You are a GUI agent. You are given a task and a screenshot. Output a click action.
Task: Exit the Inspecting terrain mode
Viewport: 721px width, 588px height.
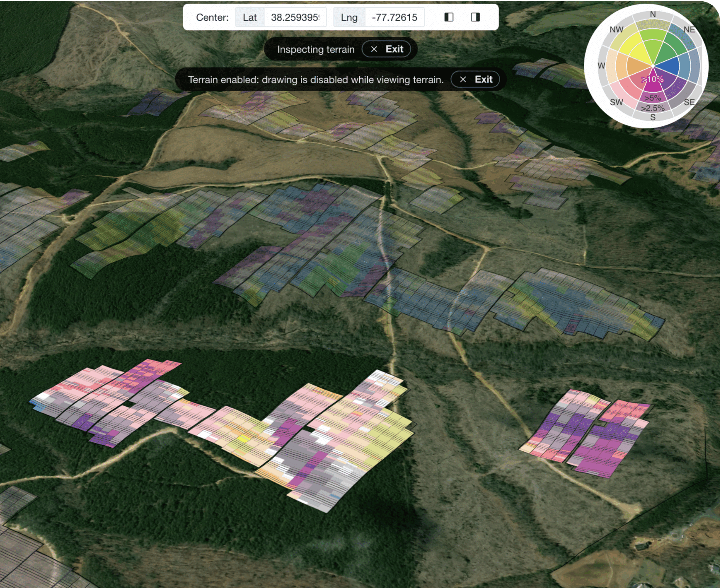tap(387, 49)
